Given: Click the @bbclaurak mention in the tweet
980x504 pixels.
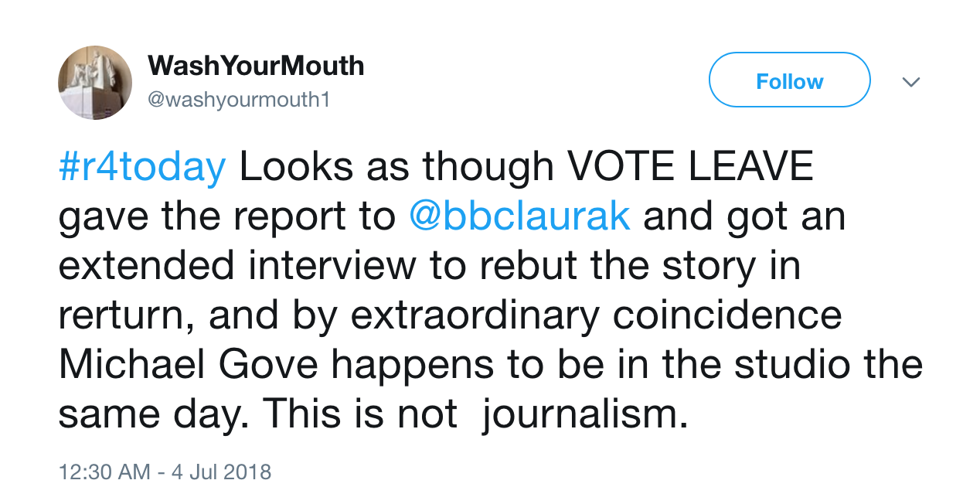Looking at the screenshot, I should click(x=522, y=216).
